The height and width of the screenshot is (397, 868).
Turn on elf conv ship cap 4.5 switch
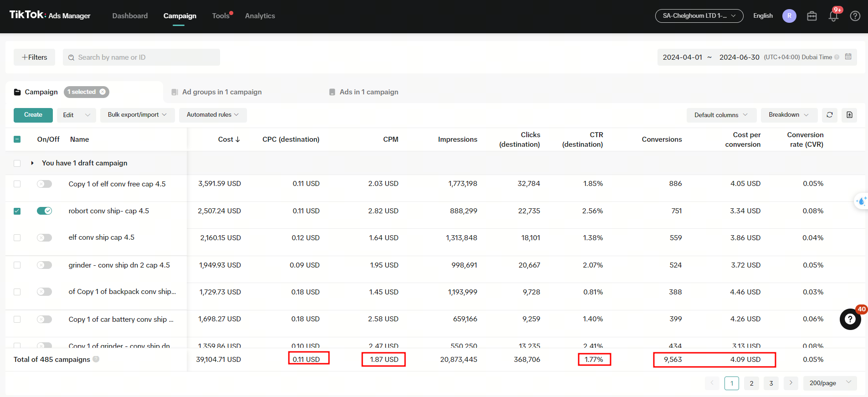44,237
